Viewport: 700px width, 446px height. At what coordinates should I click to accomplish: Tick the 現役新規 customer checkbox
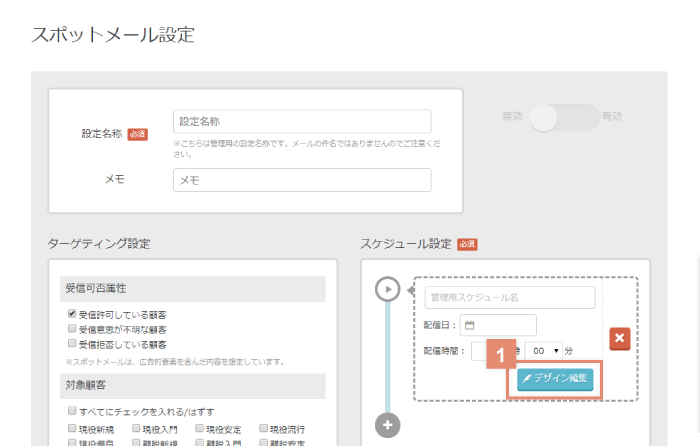[71, 429]
